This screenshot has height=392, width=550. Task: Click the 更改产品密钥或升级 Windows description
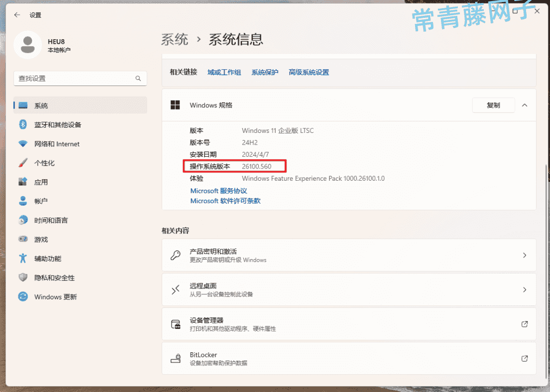(228, 260)
